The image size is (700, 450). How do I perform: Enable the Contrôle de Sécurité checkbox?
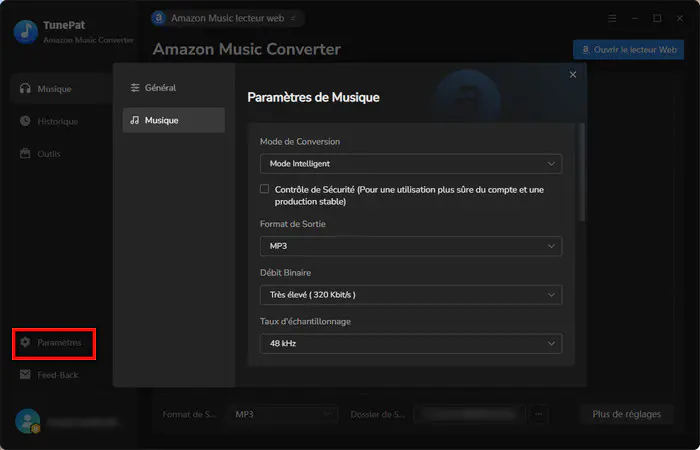[x=265, y=189]
